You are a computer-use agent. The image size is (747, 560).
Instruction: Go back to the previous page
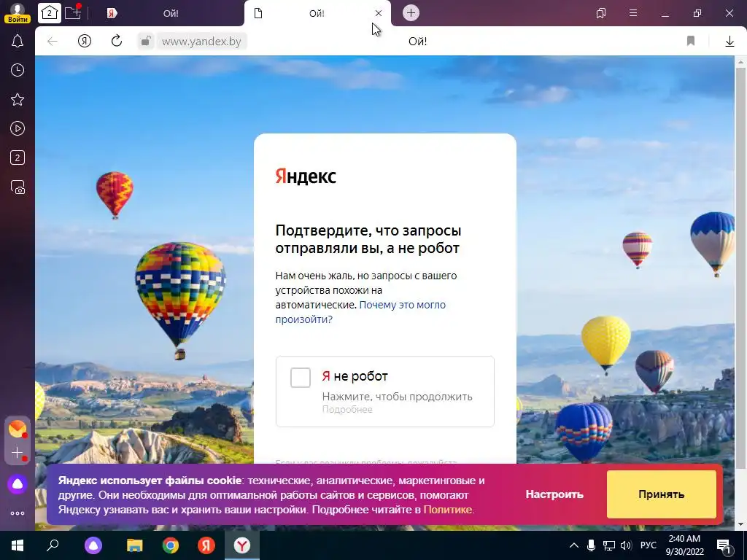tap(53, 42)
